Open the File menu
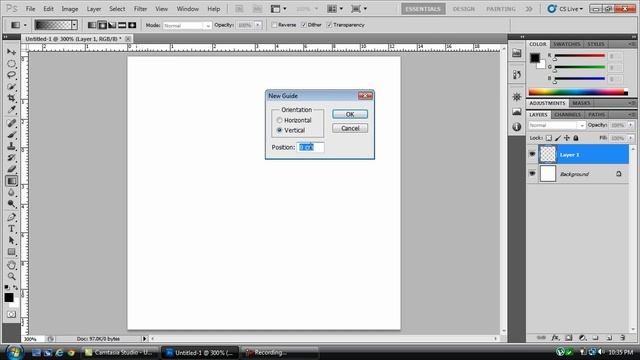 (30, 9)
